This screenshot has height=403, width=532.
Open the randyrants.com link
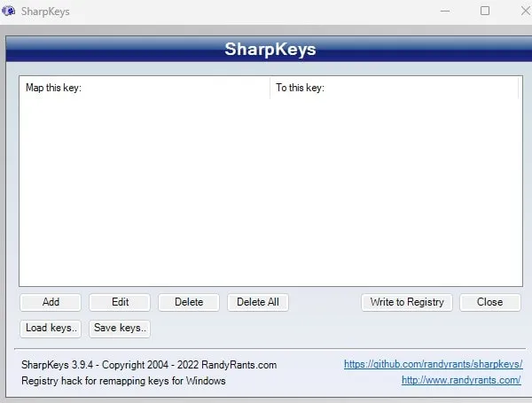click(x=461, y=380)
